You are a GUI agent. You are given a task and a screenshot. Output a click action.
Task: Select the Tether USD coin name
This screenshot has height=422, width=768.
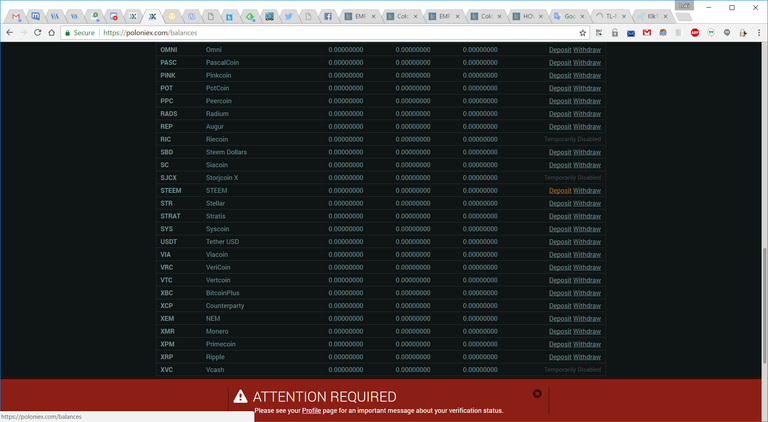[222, 242]
